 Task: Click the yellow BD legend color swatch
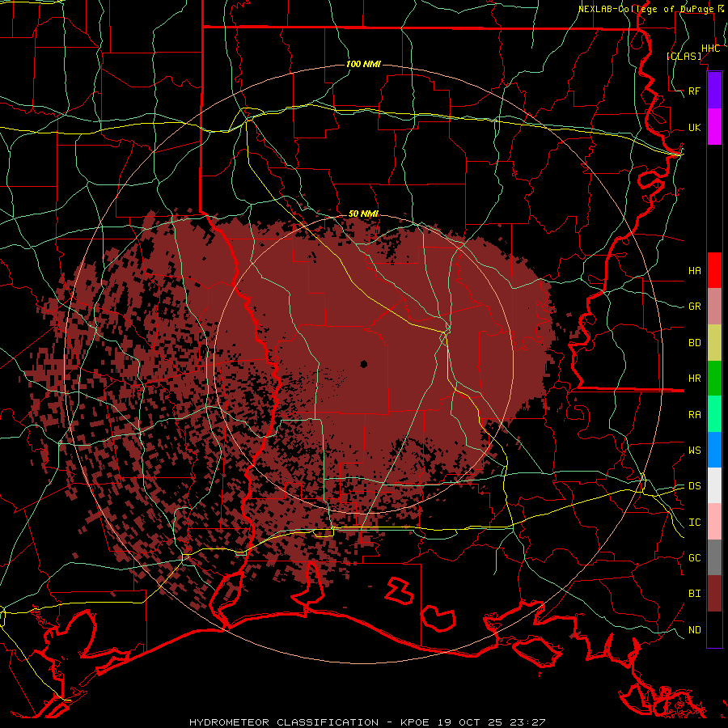click(x=714, y=342)
